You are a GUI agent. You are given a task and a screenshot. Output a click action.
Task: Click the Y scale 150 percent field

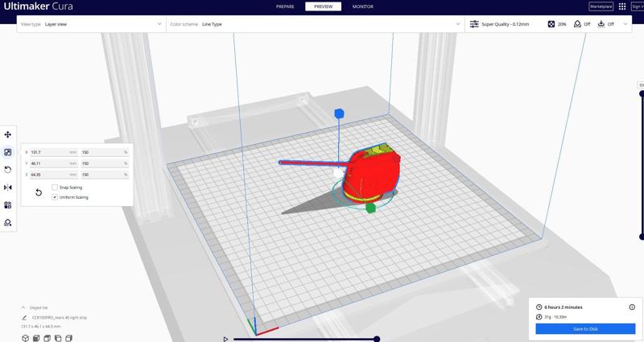[x=105, y=163]
